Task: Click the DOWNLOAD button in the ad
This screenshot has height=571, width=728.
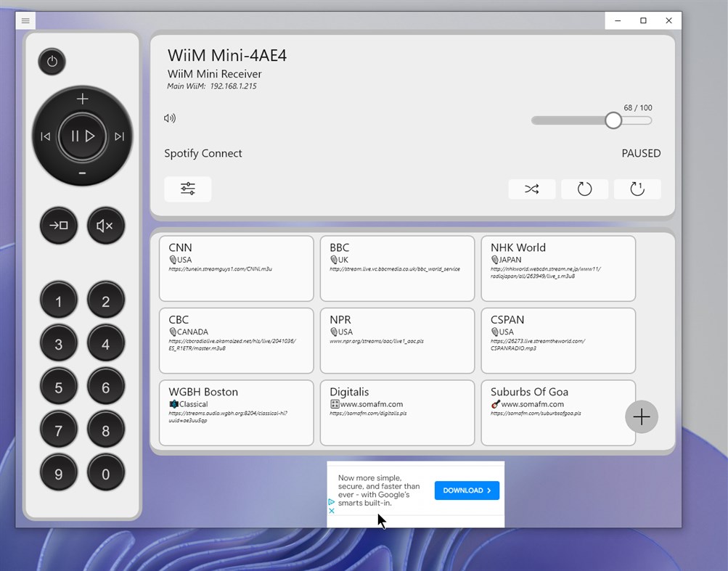Action: (x=467, y=490)
